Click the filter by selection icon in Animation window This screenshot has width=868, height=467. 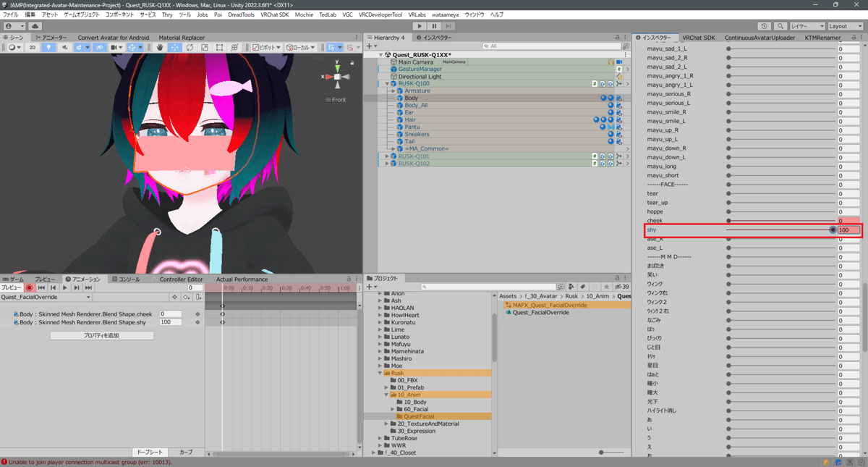coord(174,297)
